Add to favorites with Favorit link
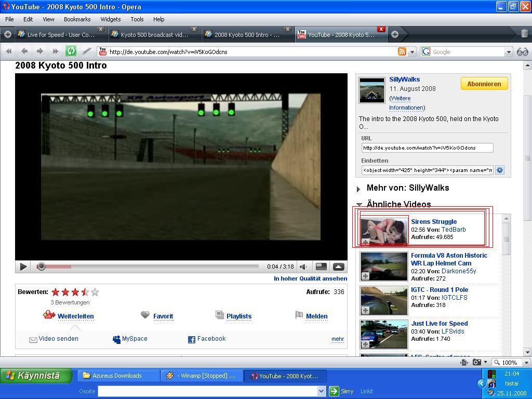This screenshot has height=399, width=532. (x=163, y=316)
